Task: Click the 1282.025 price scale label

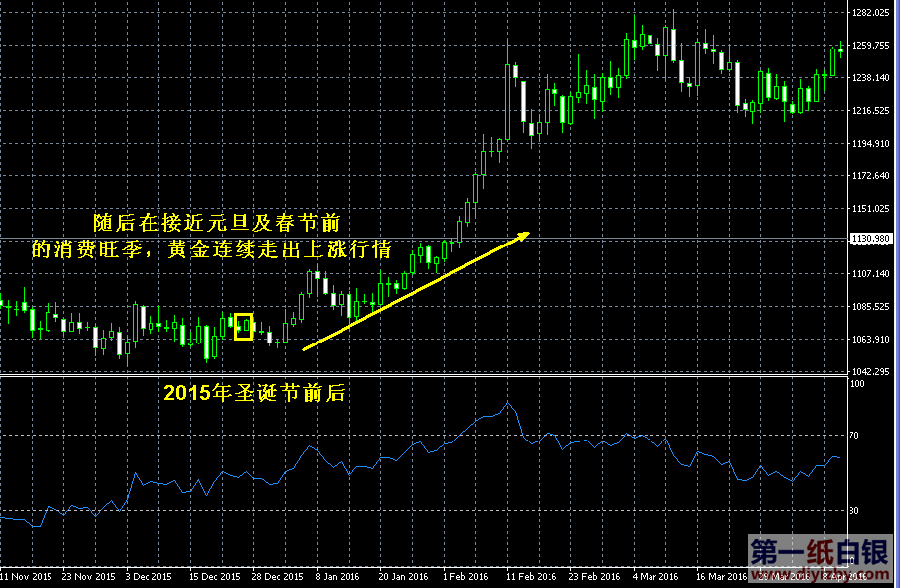Action: pyautogui.click(x=871, y=13)
